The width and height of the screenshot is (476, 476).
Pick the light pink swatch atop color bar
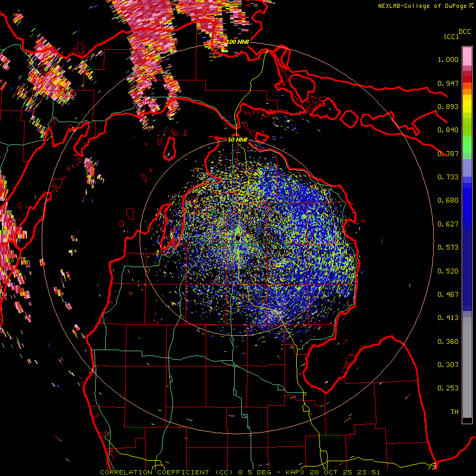click(467, 56)
